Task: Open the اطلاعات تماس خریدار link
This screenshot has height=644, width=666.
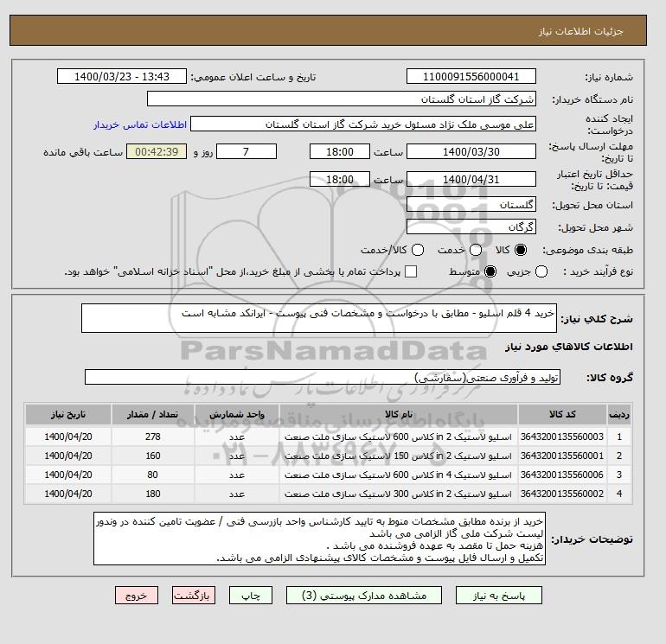Action: [x=140, y=124]
